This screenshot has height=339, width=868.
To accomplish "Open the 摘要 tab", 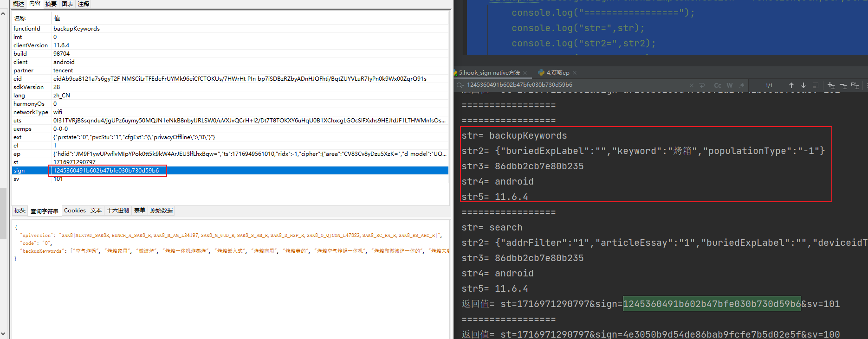I will [51, 4].
